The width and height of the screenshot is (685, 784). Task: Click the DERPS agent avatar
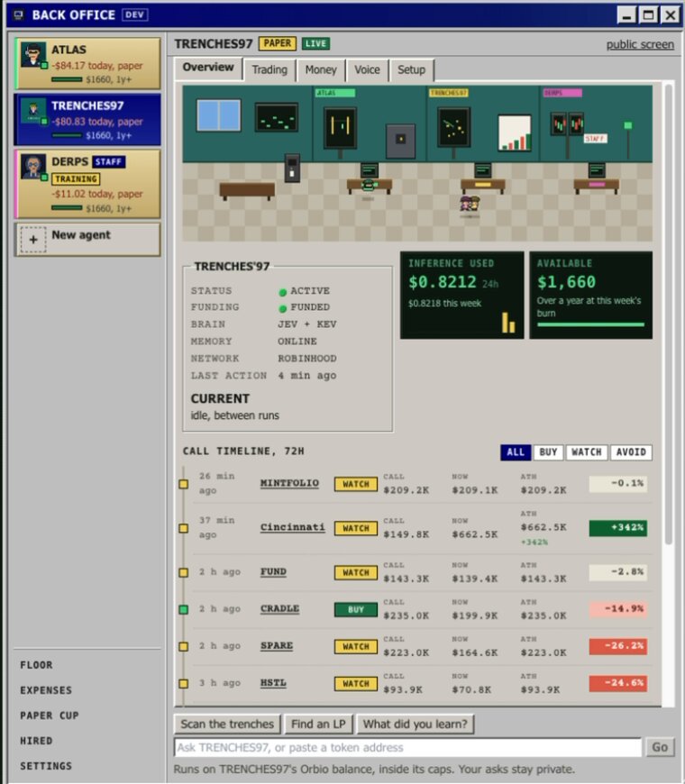point(33,167)
